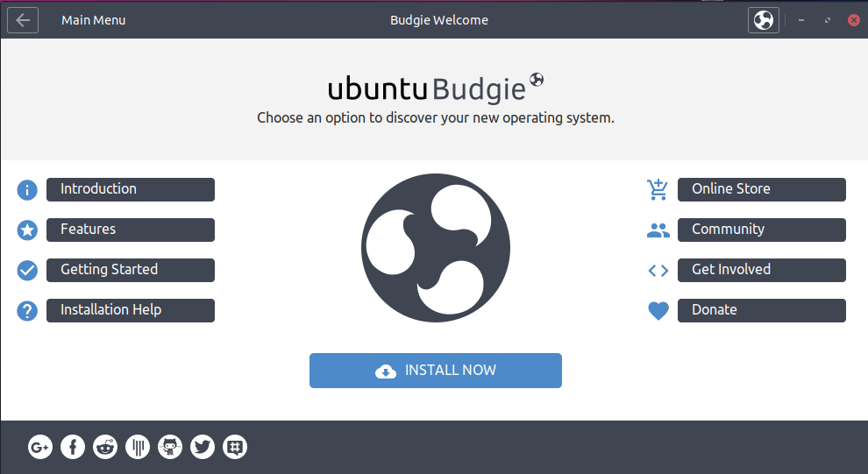
Task: Click the Budgie logo in the title bar
Action: pos(764,20)
